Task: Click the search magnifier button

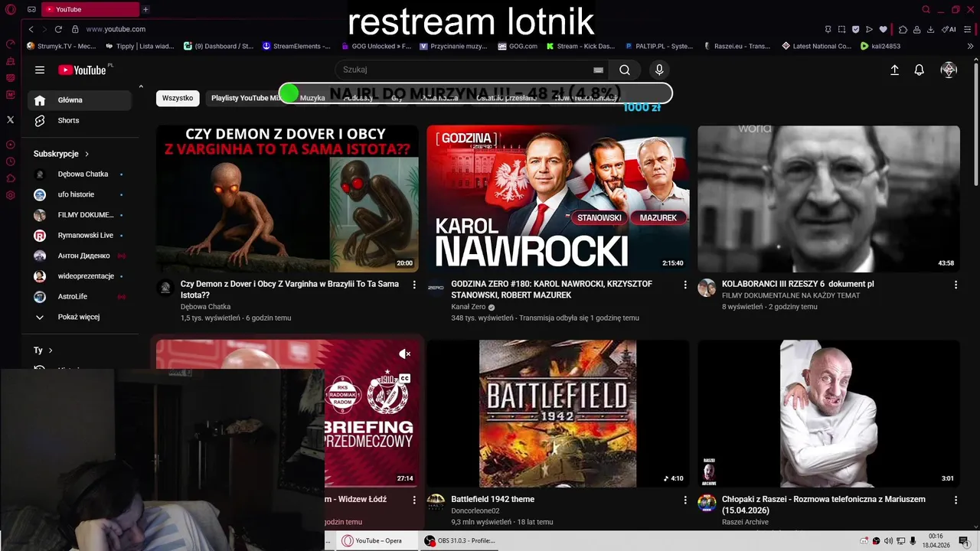Action: tap(625, 70)
